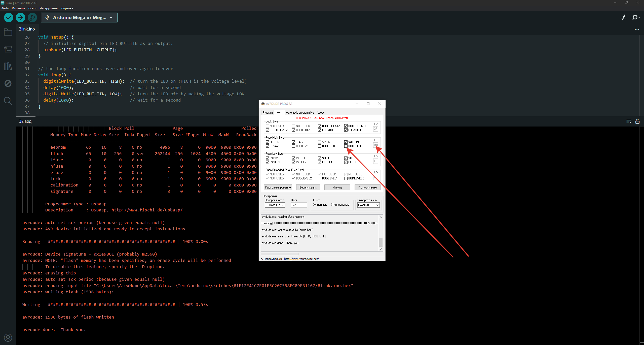Switch to the Automatic programming tab
Viewport: 644px width, 345px height.
tap(300, 113)
